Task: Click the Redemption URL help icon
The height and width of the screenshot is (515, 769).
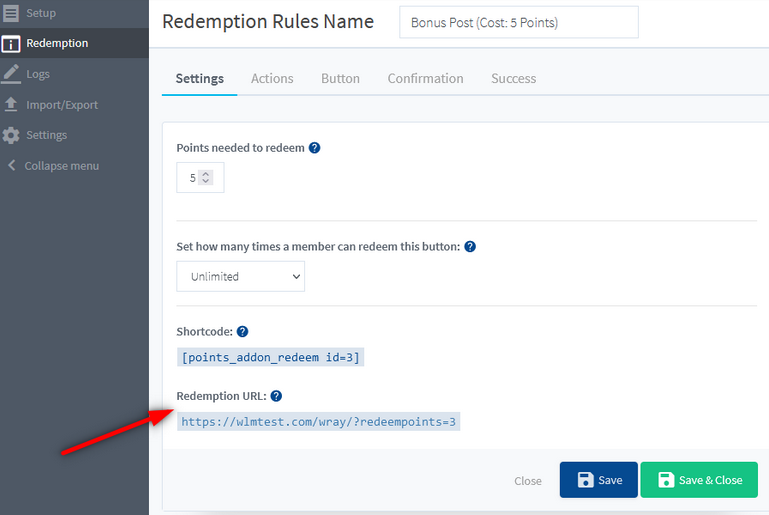Action: click(x=276, y=396)
